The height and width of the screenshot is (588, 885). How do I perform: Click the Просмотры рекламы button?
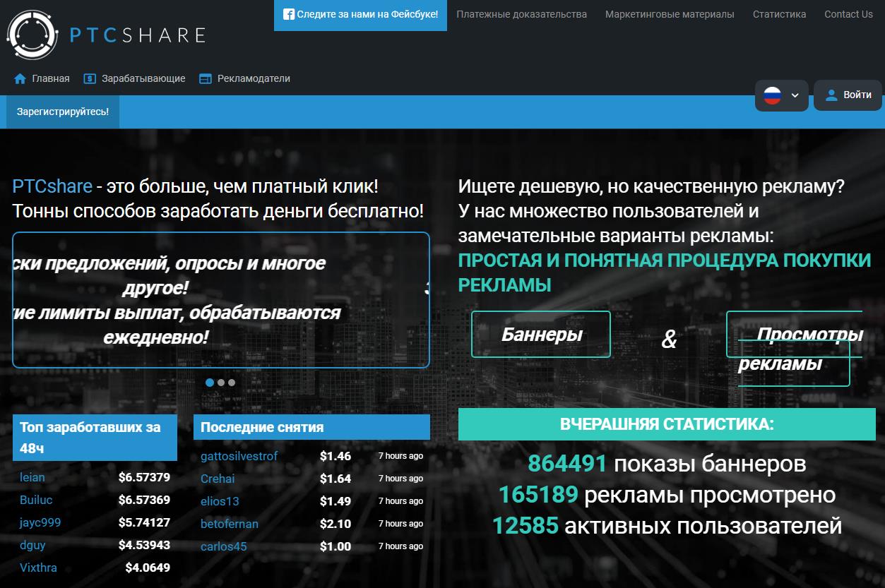point(795,348)
